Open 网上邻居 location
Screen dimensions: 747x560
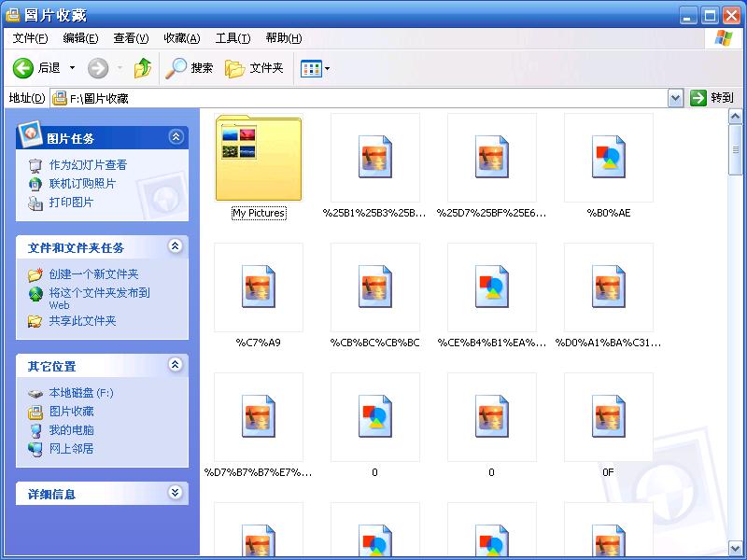pos(72,449)
